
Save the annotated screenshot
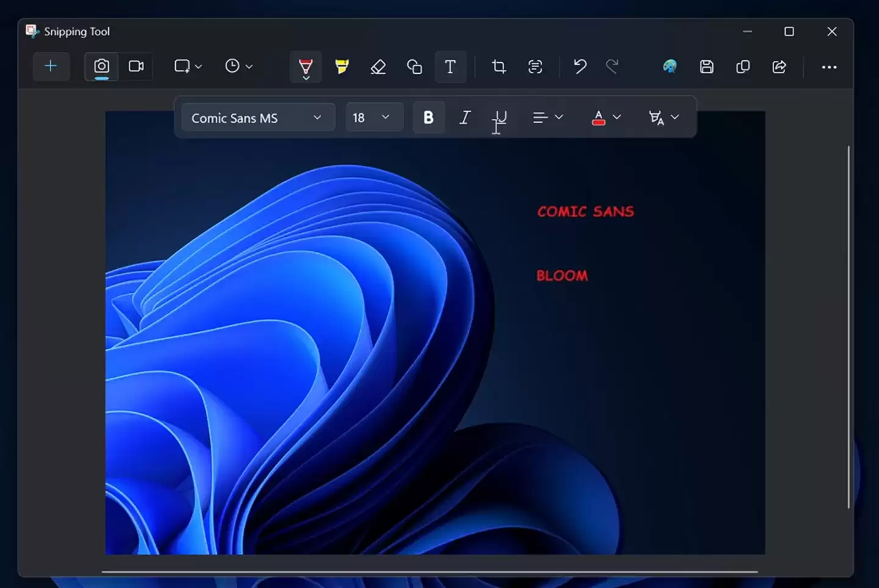(x=706, y=67)
